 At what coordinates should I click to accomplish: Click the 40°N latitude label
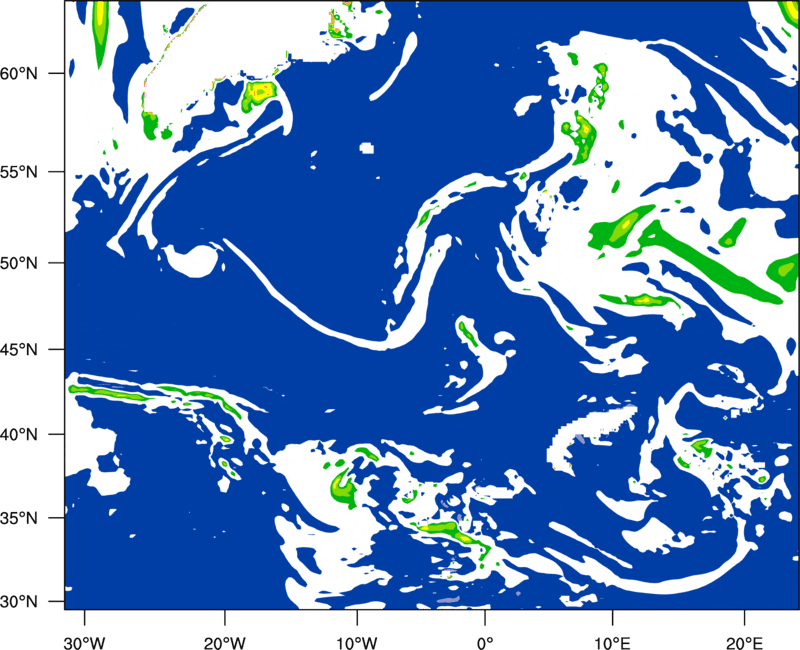pos(19,435)
